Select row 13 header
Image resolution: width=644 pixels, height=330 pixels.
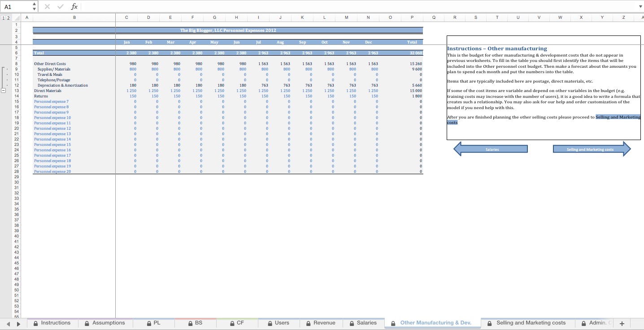pos(16,91)
